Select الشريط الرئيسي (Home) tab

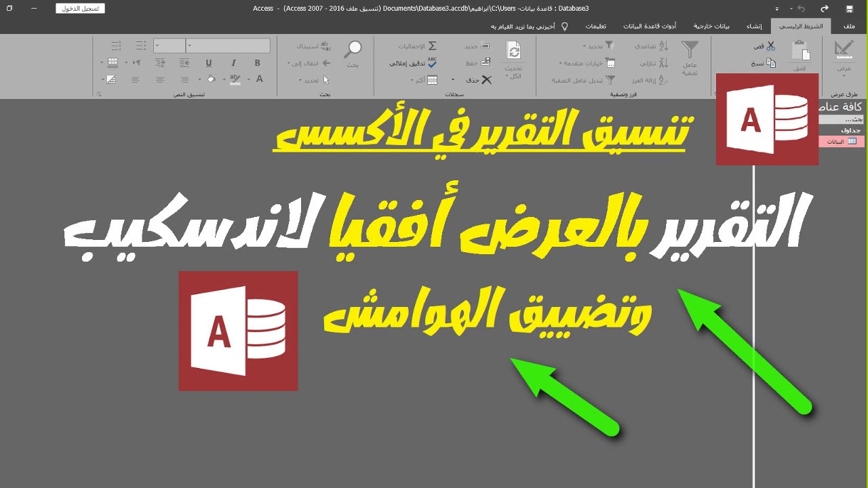point(800,26)
